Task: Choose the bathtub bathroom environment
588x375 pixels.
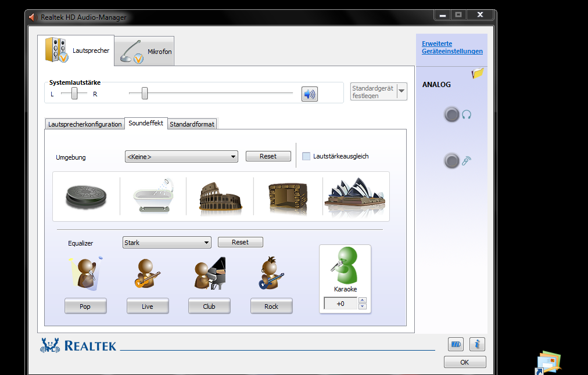Action: click(x=154, y=196)
